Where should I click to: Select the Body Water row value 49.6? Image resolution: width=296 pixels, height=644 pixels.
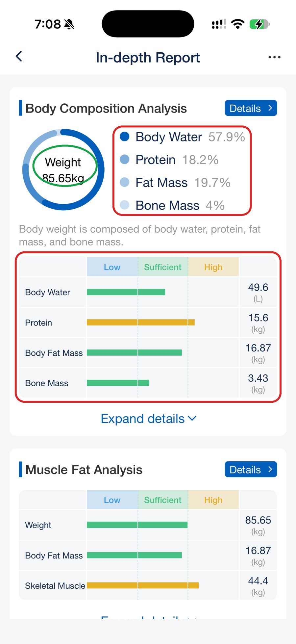click(258, 287)
